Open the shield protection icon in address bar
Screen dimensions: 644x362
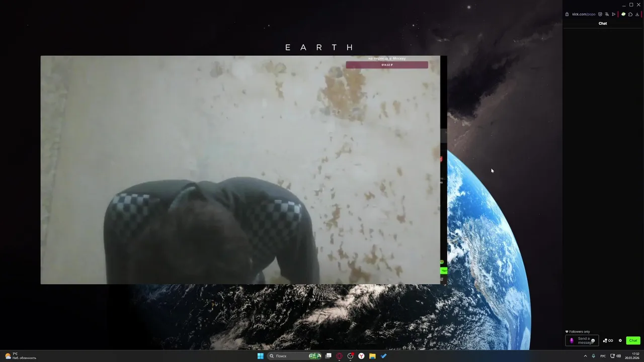tap(600, 14)
